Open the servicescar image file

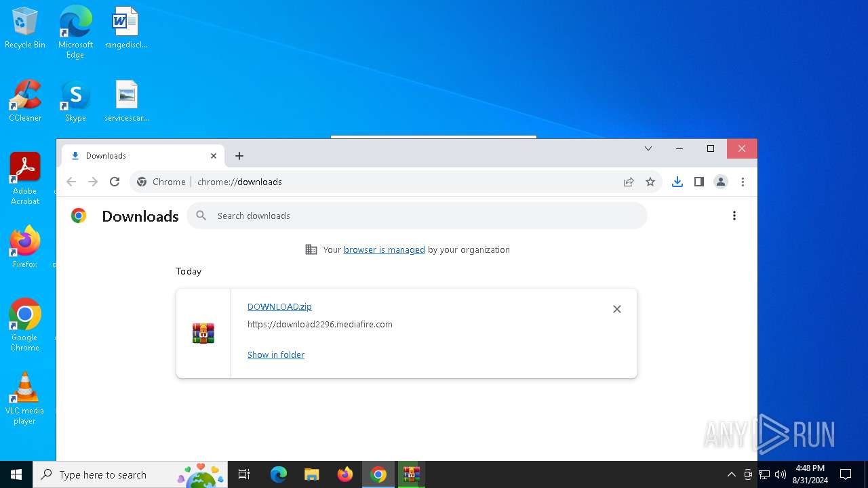(x=126, y=101)
